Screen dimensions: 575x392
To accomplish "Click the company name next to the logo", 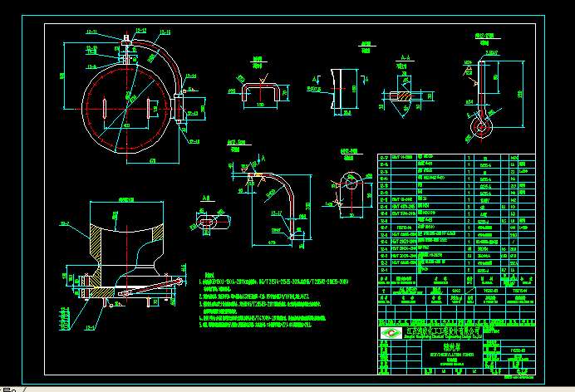I will [x=444, y=333].
